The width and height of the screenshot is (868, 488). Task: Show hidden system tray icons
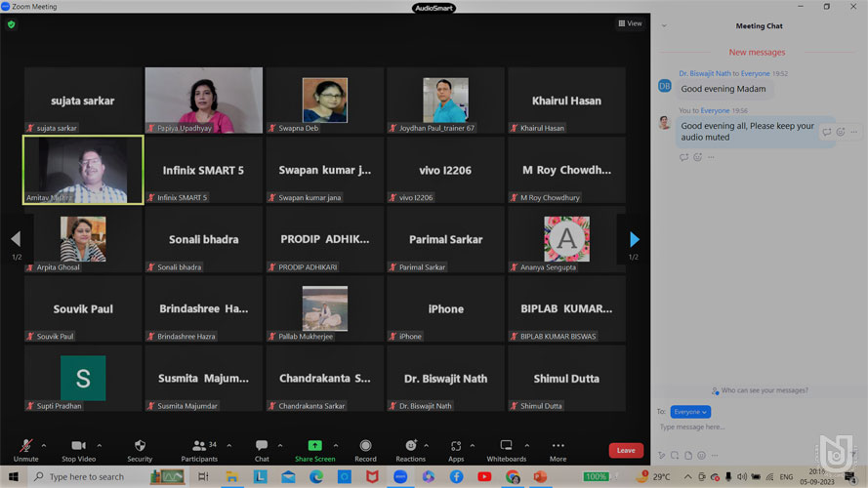tap(687, 476)
